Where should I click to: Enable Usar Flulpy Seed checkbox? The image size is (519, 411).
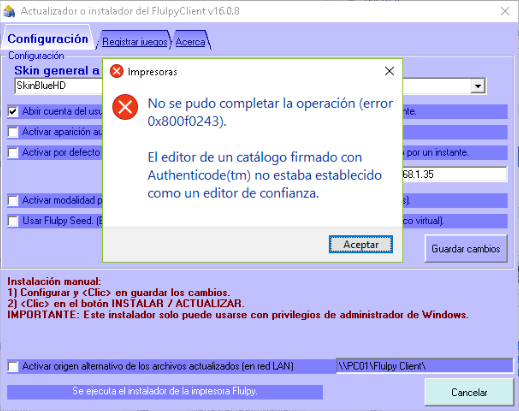13,221
